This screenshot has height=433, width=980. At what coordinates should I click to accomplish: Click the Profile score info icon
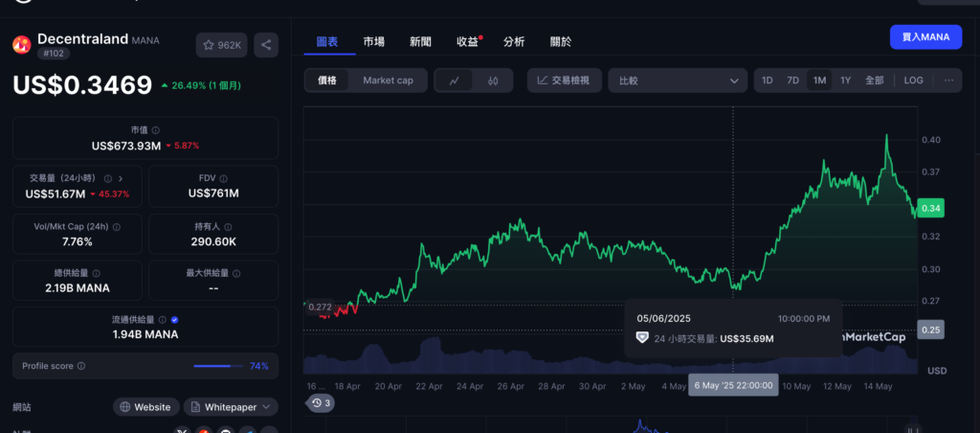click(x=81, y=366)
